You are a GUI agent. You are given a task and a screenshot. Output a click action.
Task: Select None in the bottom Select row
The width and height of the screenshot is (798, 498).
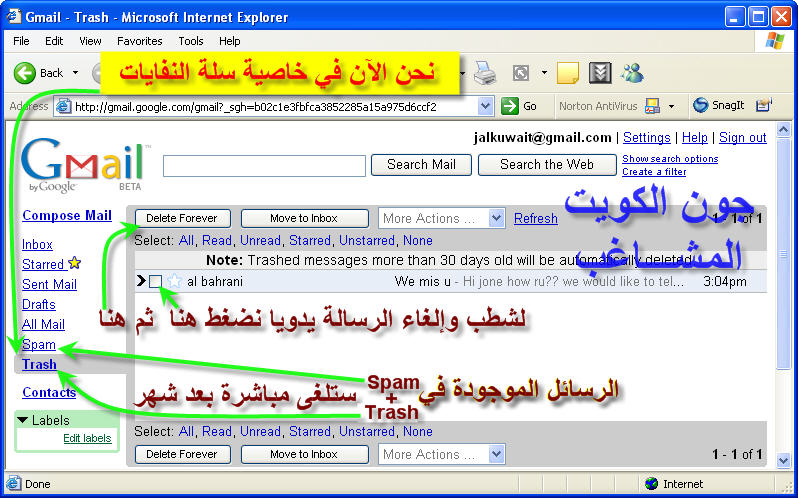(x=417, y=431)
